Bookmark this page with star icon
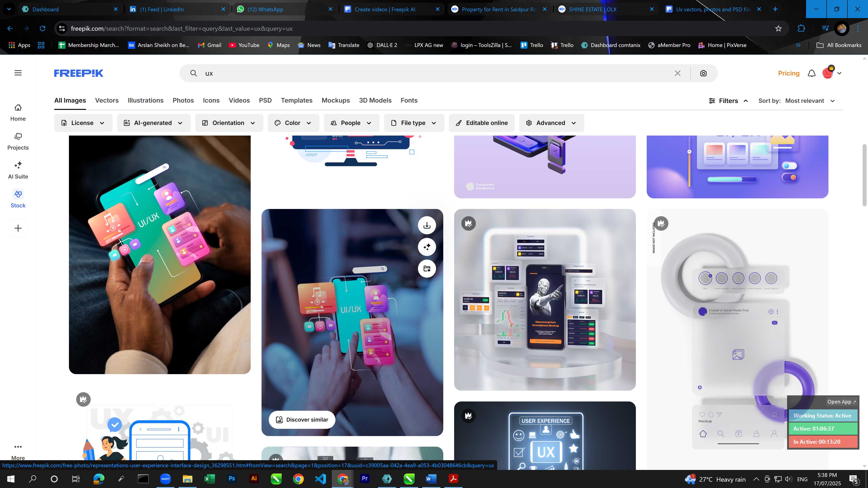Image resolution: width=868 pixels, height=488 pixels. (778, 28)
